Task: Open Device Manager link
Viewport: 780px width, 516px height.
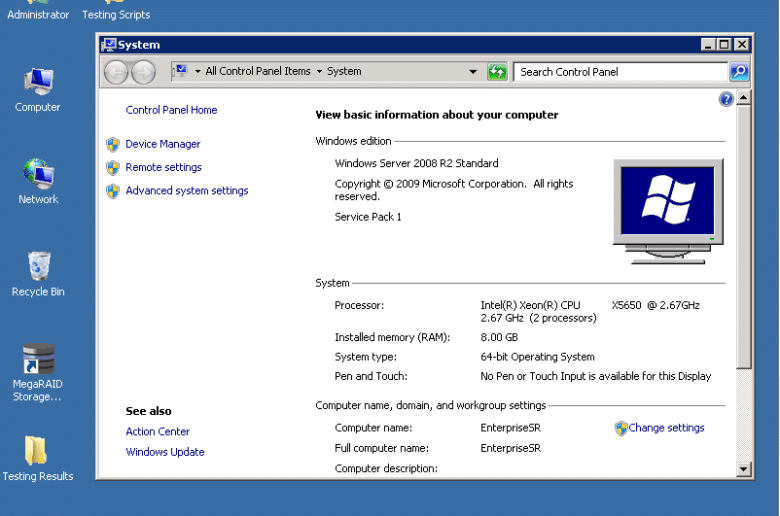Action: tap(163, 144)
